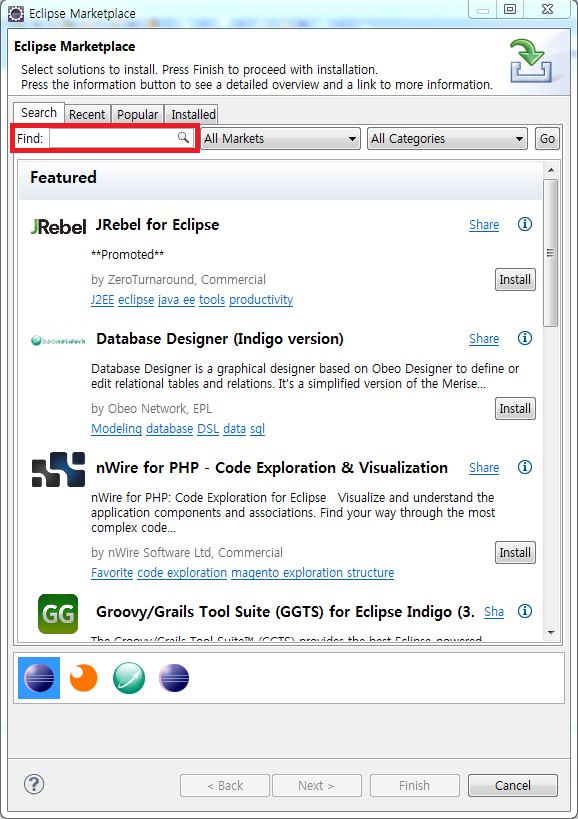Click the Featured heading
The width and height of the screenshot is (578, 819).
point(63,178)
